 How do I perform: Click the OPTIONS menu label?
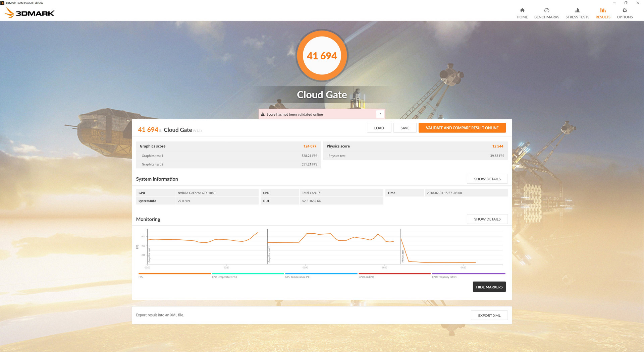pos(625,17)
